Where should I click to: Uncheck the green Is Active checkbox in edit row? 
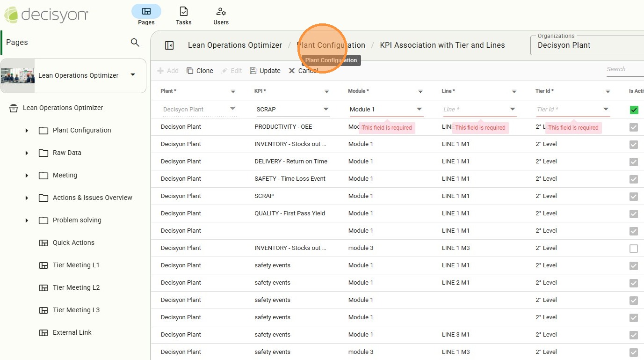coord(634,110)
